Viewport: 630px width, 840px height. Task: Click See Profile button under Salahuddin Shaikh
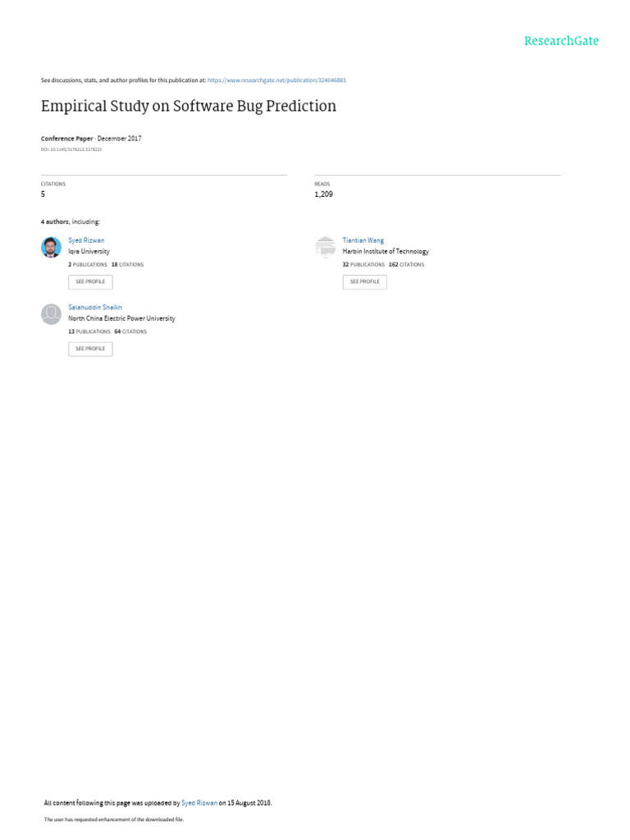pyautogui.click(x=90, y=349)
